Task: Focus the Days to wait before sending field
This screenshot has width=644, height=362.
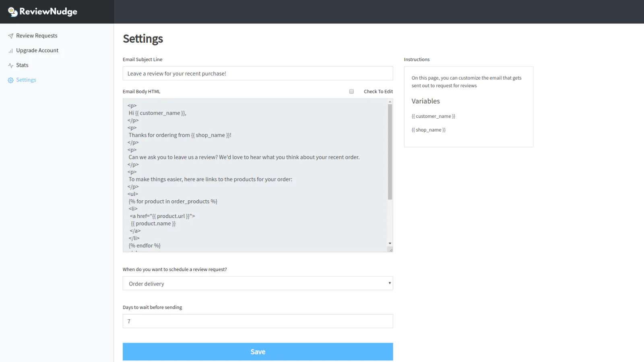Action: tap(258, 321)
